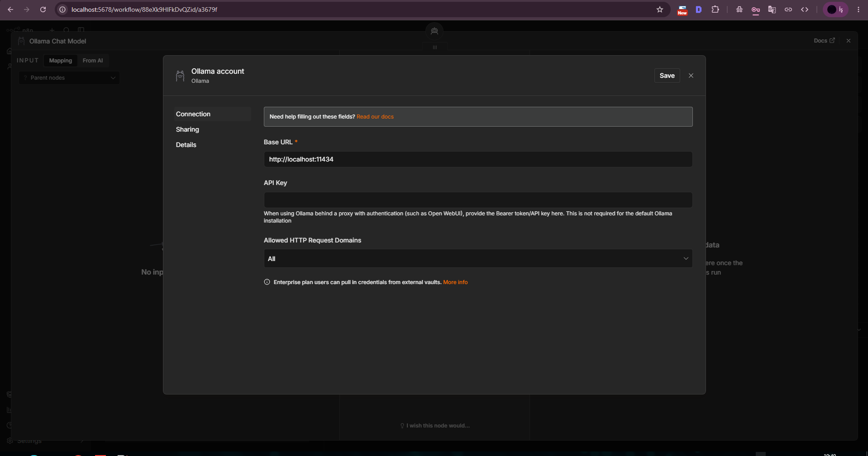This screenshot has width=868, height=456.
Task: Click the Base URL label
Action: tap(278, 142)
